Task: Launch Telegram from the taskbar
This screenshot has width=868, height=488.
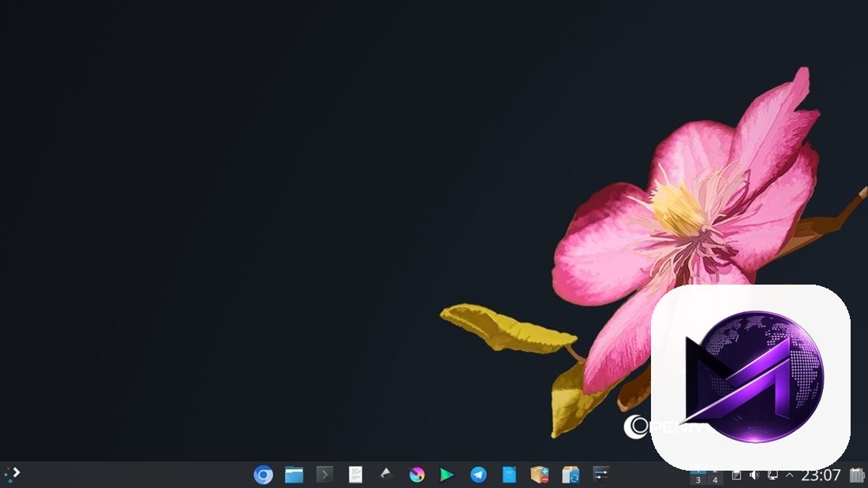Action: click(478, 475)
